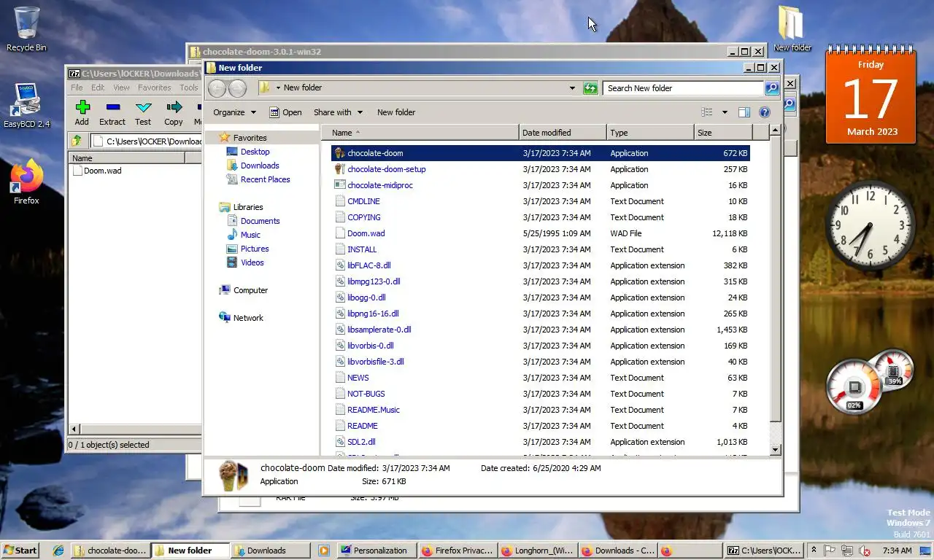Click the Copy arrow icon in 7-Zip
Viewport: 934px width, 560px height.
pyautogui.click(x=174, y=107)
